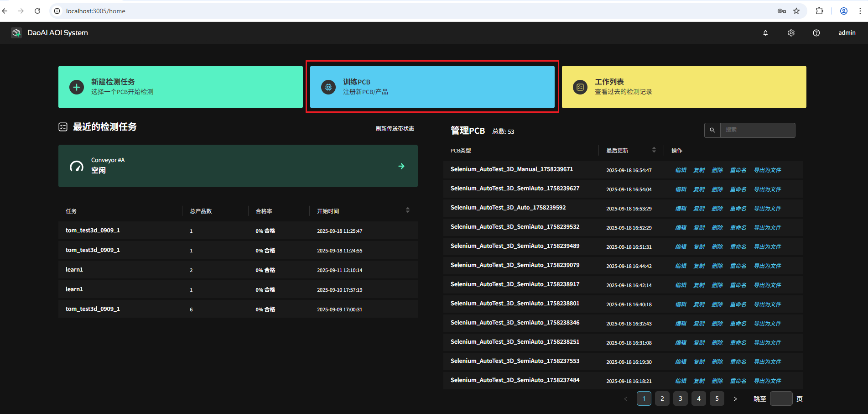868x414 pixels.
Task: Go to page 5 of PCB list
Action: [717, 398]
